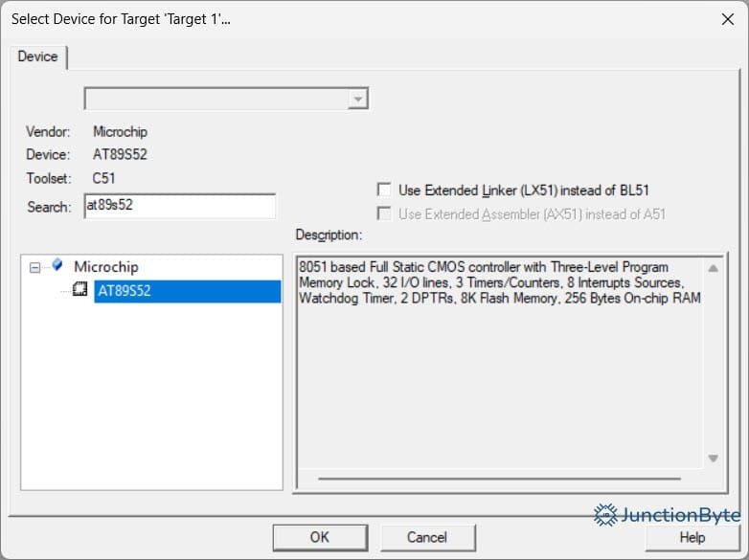Select the AT89S52 device entry
The width and height of the screenshot is (749, 560).
coord(124,291)
